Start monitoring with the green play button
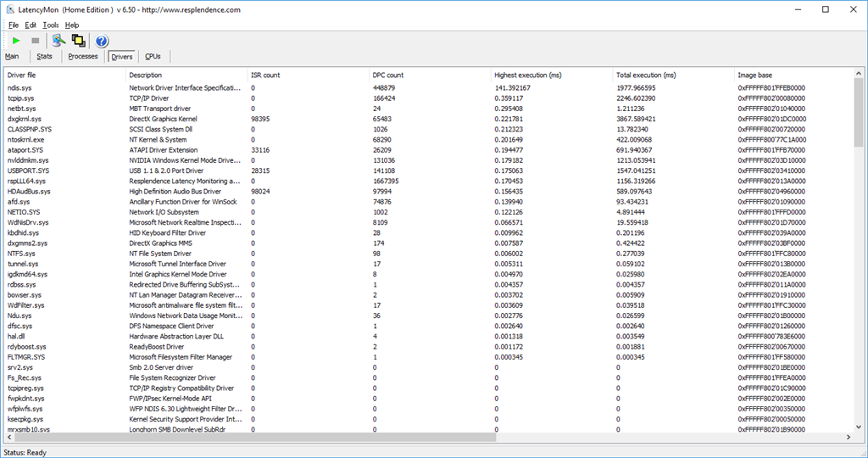The width and height of the screenshot is (868, 458). (17, 41)
